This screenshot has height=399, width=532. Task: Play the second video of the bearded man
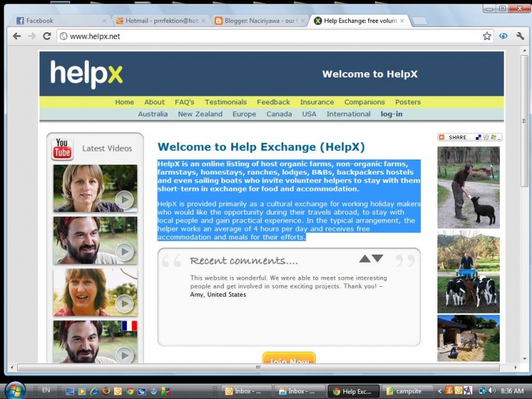tap(95, 240)
